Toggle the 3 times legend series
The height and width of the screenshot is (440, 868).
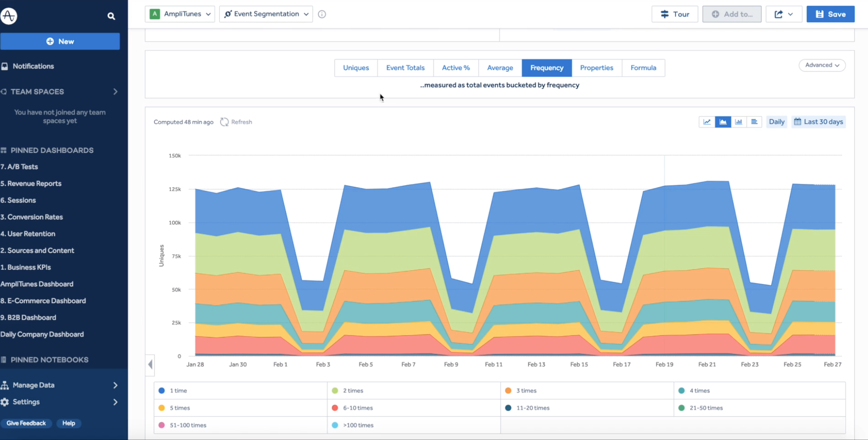coord(587,391)
